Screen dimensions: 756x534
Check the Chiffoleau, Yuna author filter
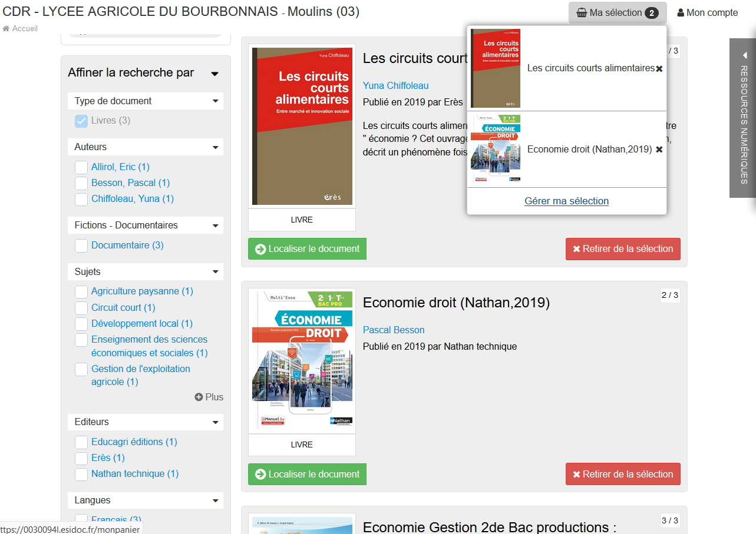click(x=81, y=200)
